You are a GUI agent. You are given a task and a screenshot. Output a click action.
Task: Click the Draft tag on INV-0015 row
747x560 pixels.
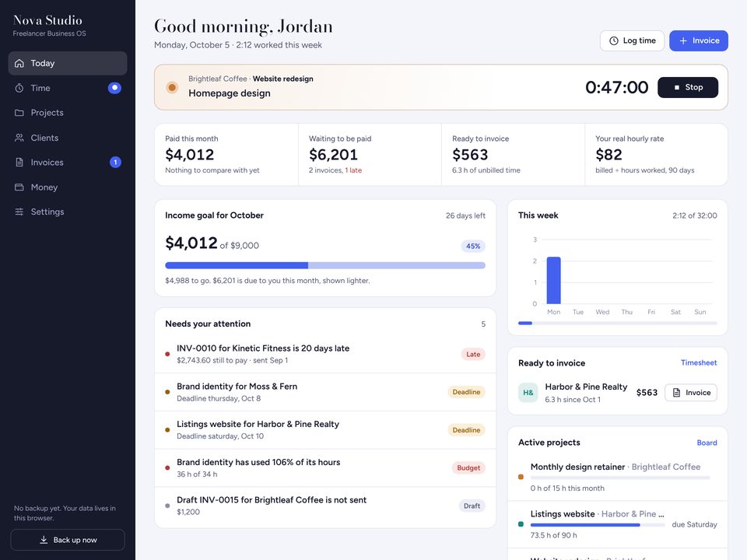tap(472, 506)
